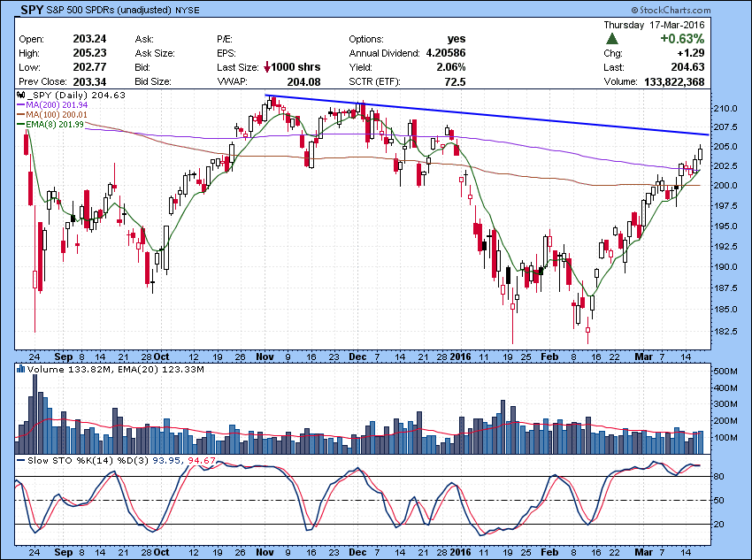Click the Chg value +1.29
The image size is (752, 560).
691,53
